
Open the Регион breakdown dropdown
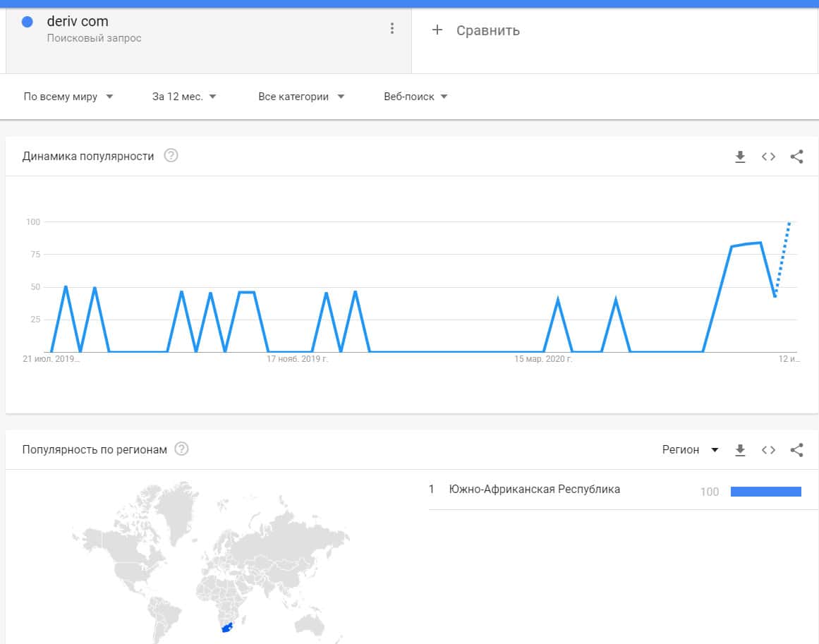pyautogui.click(x=690, y=449)
